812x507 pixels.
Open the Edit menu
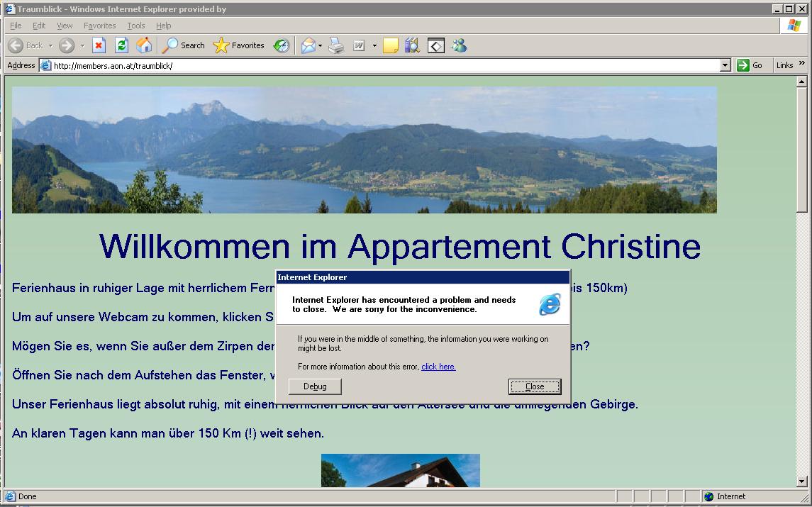click(39, 26)
